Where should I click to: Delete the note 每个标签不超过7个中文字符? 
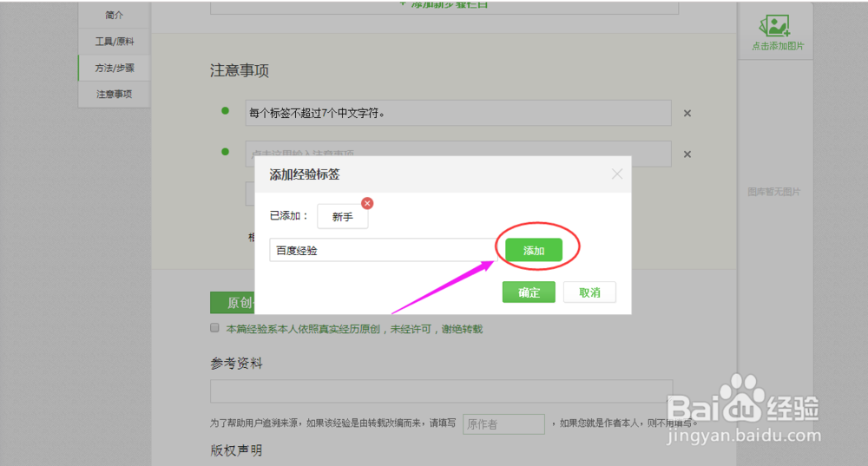687,114
